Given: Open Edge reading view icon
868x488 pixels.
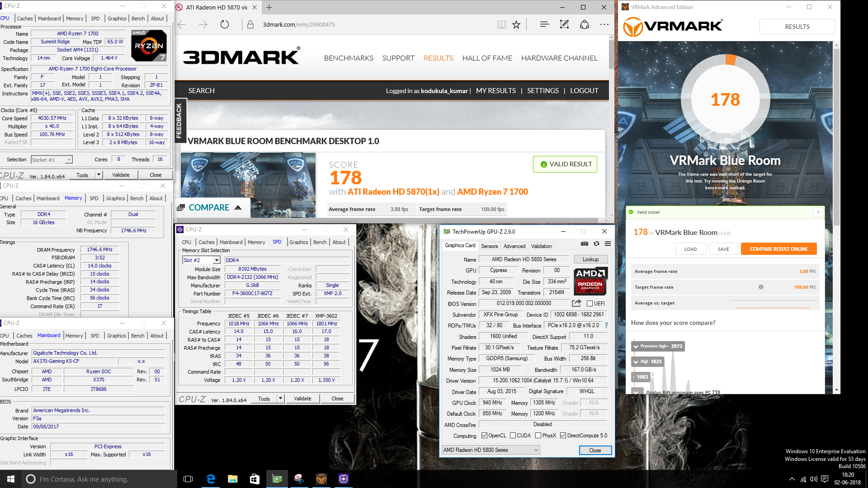Looking at the screenshot, I should (501, 25).
